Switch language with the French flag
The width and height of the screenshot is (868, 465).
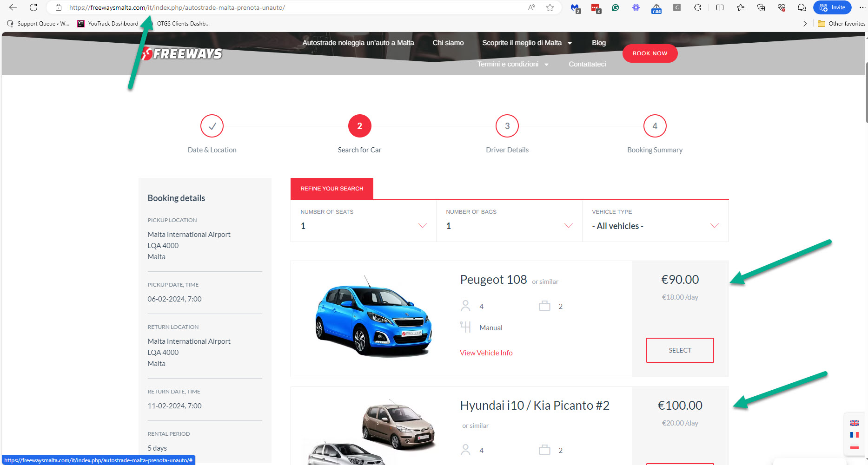[x=855, y=435]
